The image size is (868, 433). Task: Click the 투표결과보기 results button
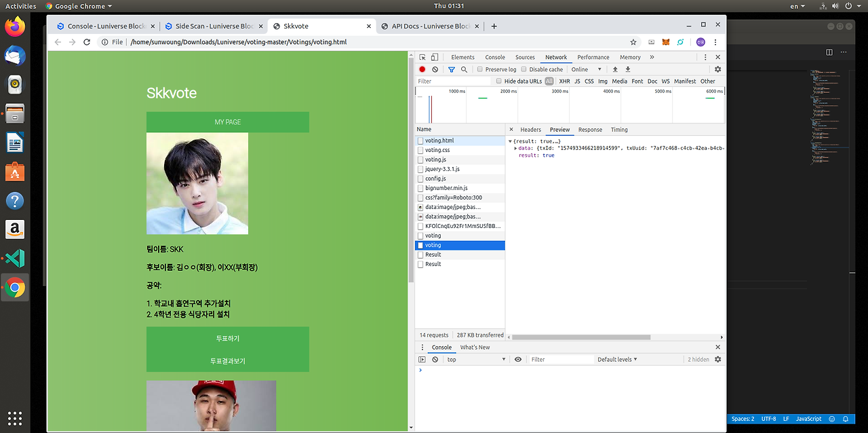[x=228, y=361]
